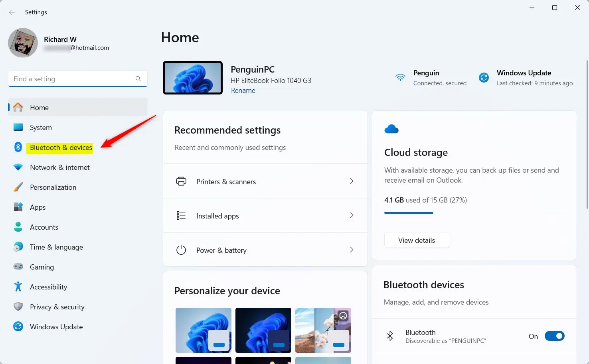The image size is (589, 364).
Task: Switch to the Home page in sidebar
Action: (x=39, y=107)
